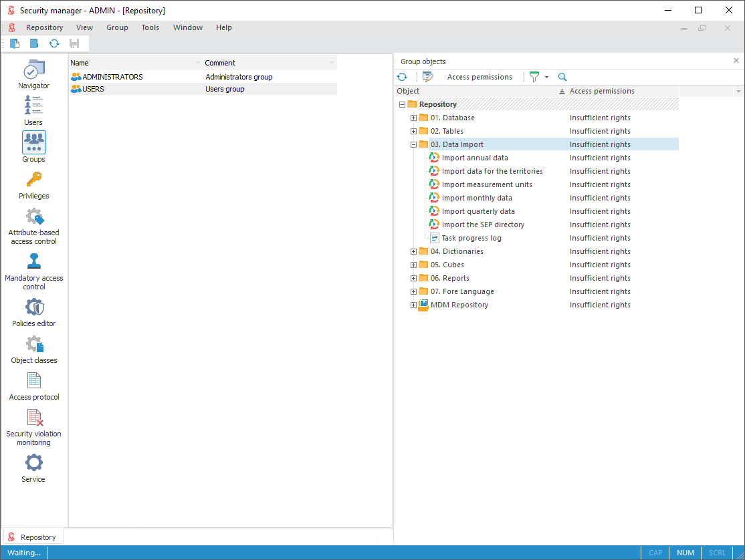745x560 pixels.
Task: Click the ADMINISTRATORS group icon
Action: point(76,77)
